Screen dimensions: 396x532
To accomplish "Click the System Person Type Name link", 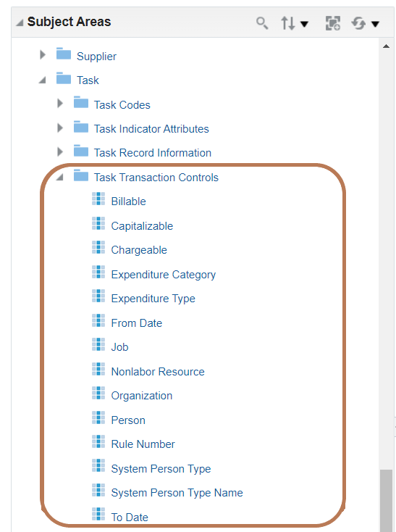I will [x=177, y=493].
